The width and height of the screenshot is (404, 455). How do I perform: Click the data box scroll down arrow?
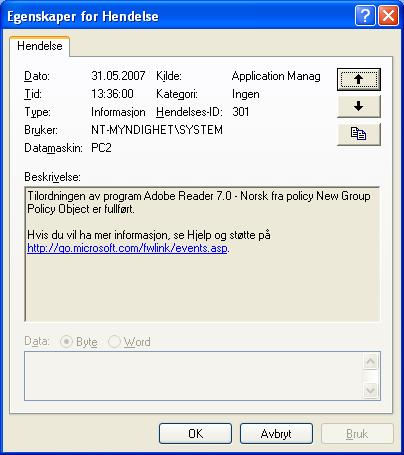[370, 390]
